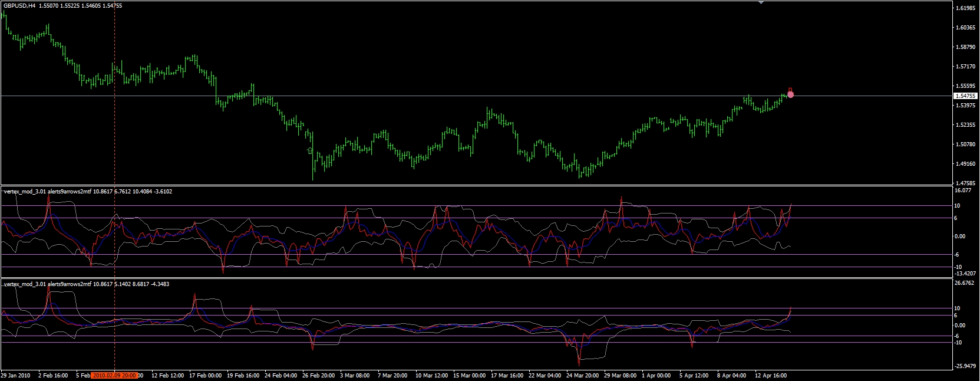Click the 26 Feb 20:00 time label
Image resolution: width=980 pixels, height=381 pixels.
319,375
